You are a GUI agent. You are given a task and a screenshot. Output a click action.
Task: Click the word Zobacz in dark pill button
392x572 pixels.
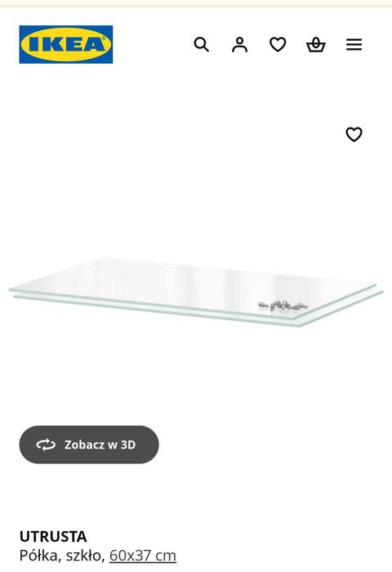(84, 445)
